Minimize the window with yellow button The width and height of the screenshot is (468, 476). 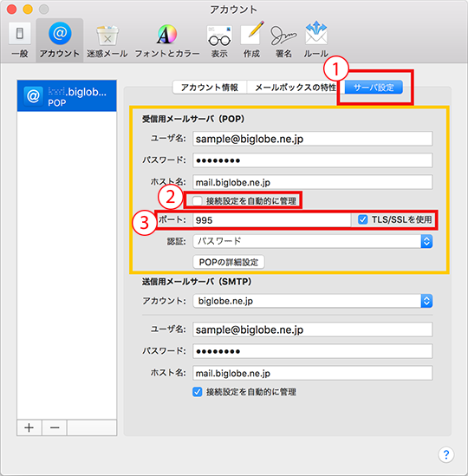[x=28, y=10]
